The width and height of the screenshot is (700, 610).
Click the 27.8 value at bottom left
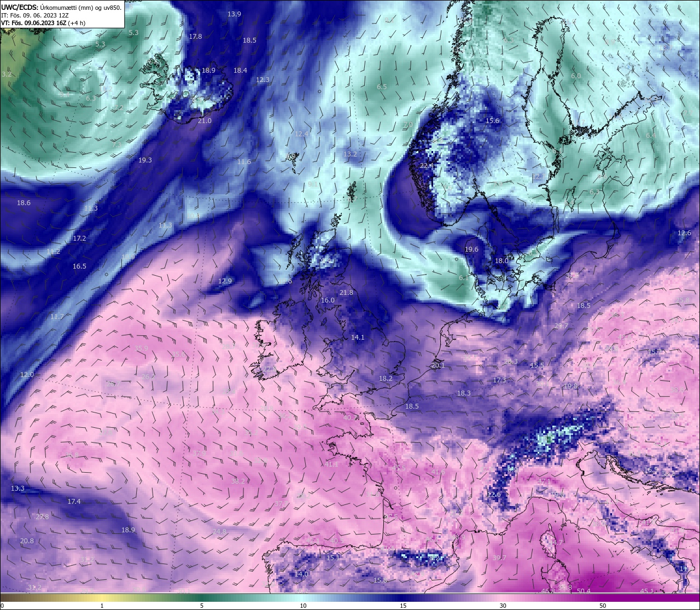point(42,517)
